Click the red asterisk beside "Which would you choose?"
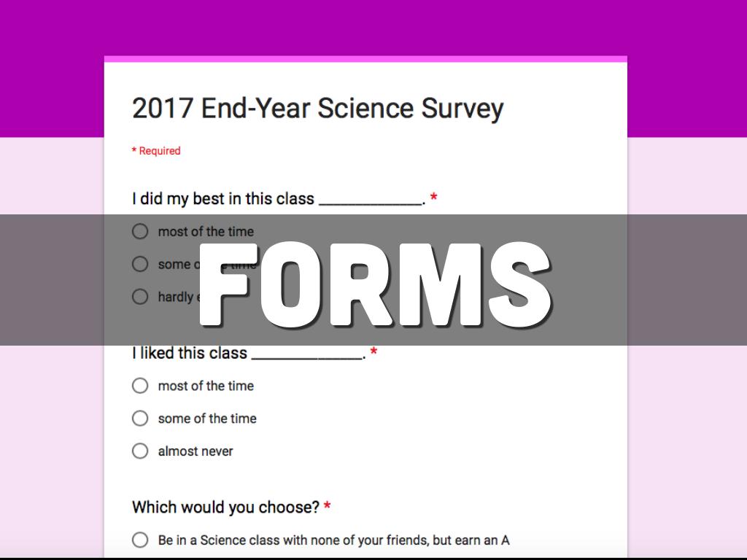 pyautogui.click(x=328, y=507)
